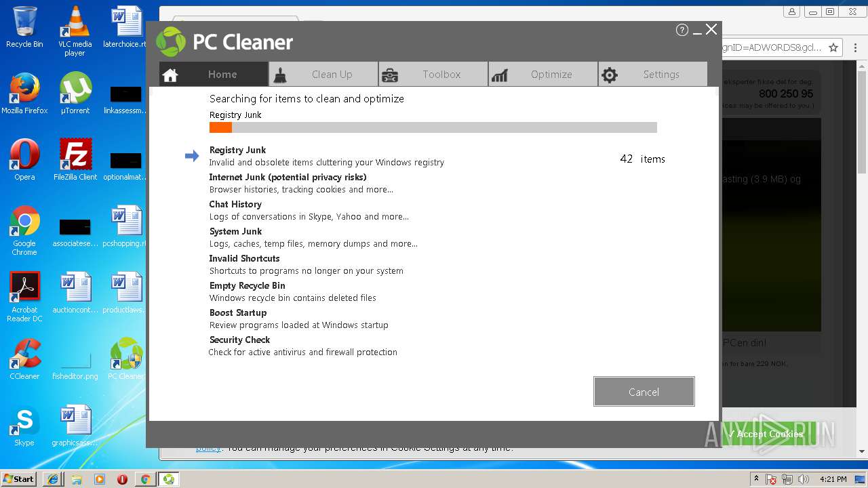The height and width of the screenshot is (488, 868).
Task: Select Internet Junk (potential privacy risks)
Action: coord(288,177)
